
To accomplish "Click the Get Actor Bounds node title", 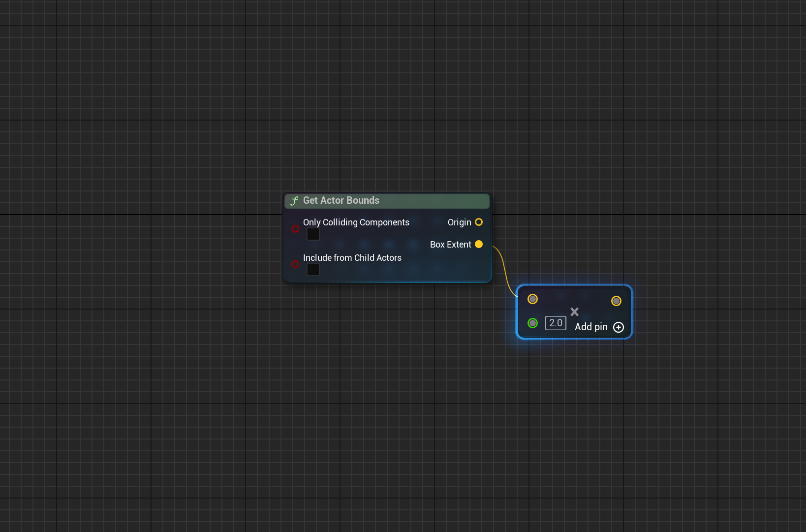I will 341,200.
